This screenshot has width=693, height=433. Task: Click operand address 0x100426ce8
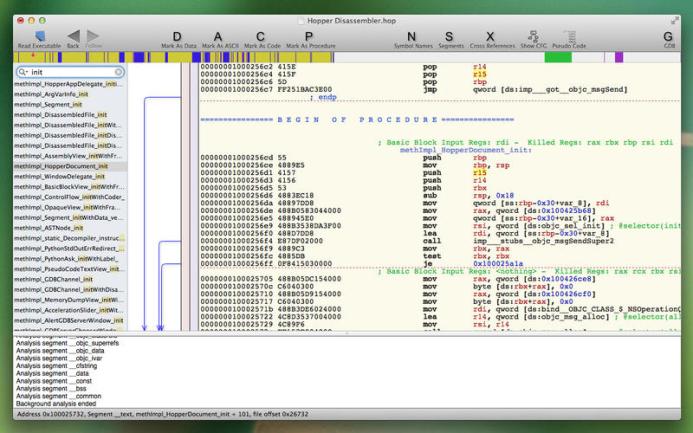click(567, 279)
